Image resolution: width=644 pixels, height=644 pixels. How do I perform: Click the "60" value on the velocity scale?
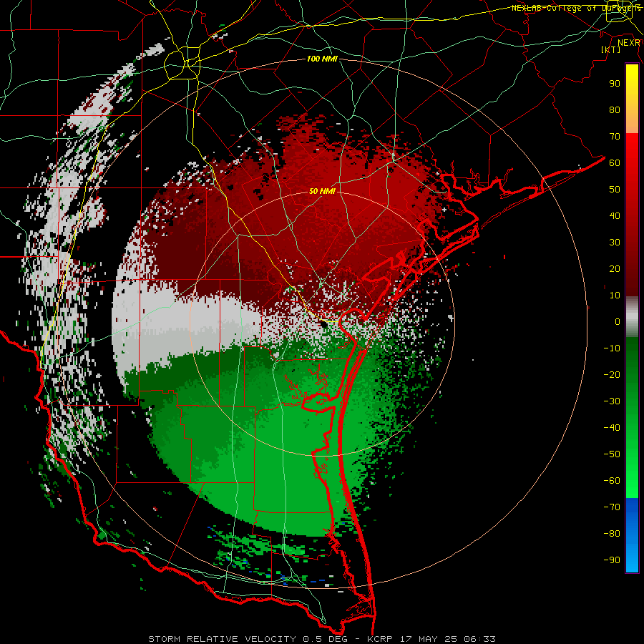[x=615, y=162]
